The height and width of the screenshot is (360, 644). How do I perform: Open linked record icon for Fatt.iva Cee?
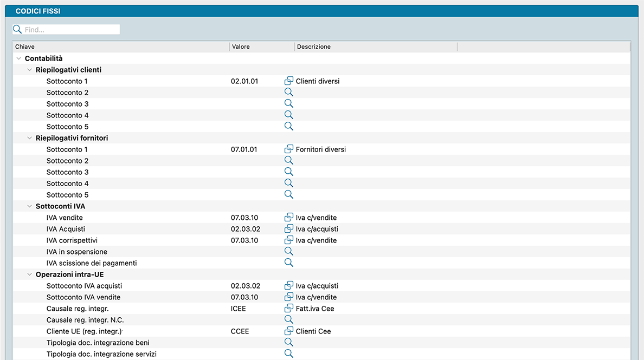coord(289,309)
